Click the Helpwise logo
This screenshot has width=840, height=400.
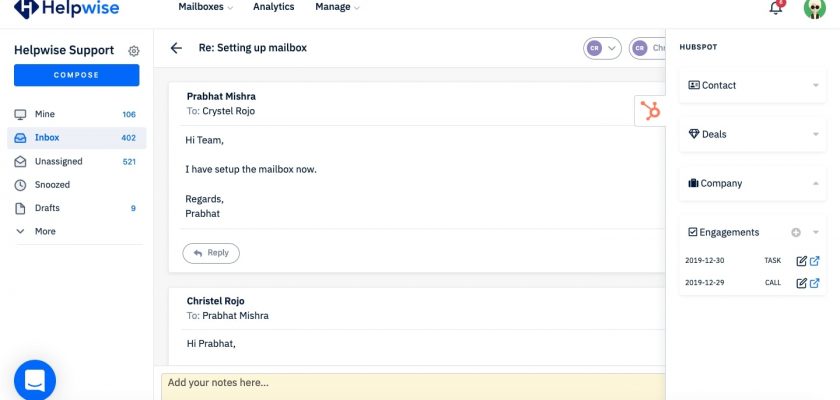[x=66, y=9]
